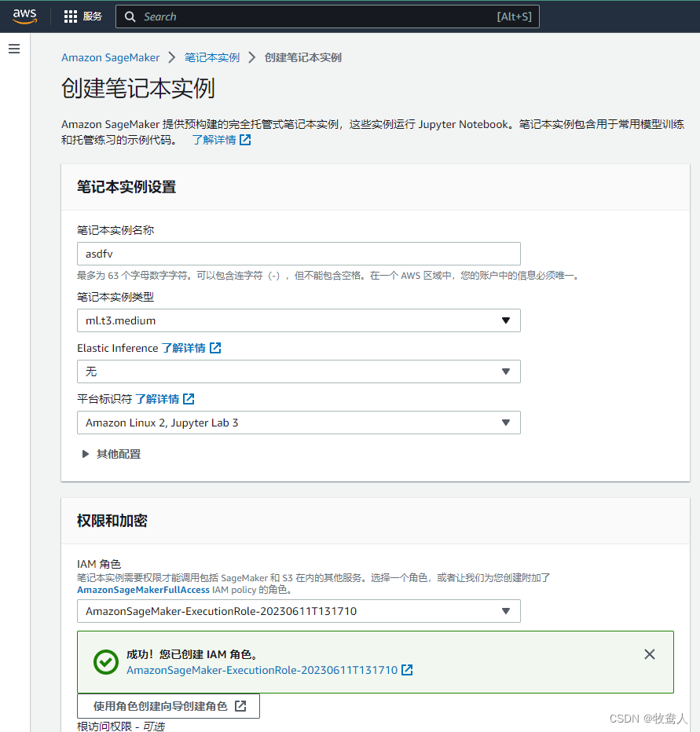
Task: Click the 笔记本实例设置 section heading
Action: (126, 187)
